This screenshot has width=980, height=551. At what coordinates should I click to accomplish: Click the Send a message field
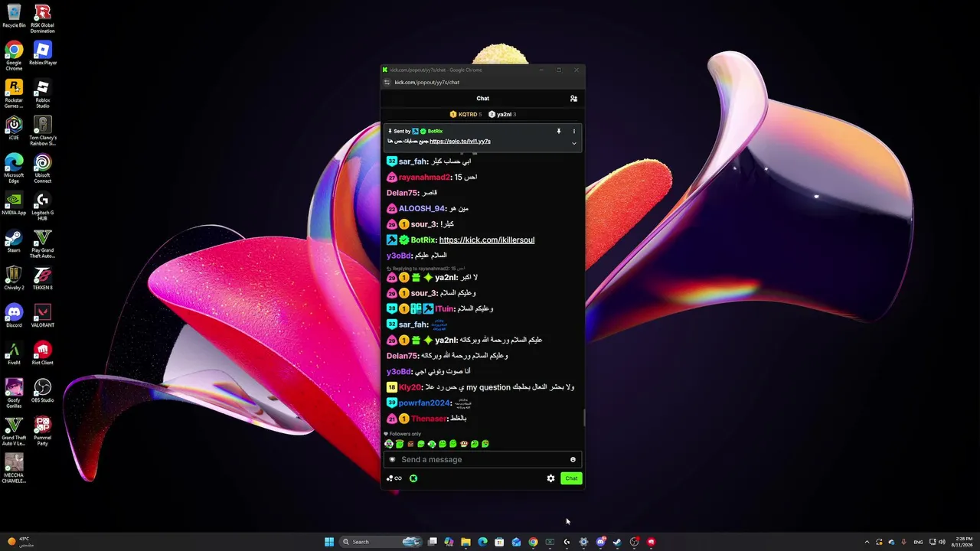[x=482, y=460]
